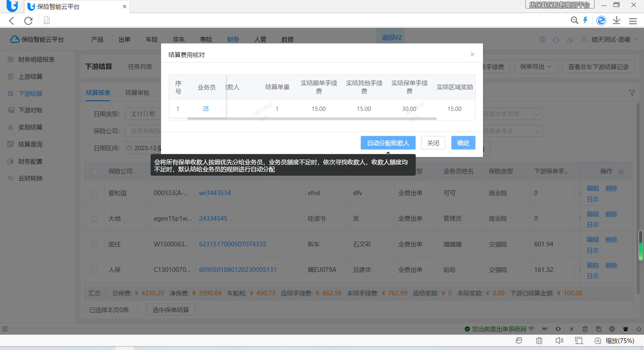
Task: Go back using the browser back arrow
Action: (x=11, y=21)
